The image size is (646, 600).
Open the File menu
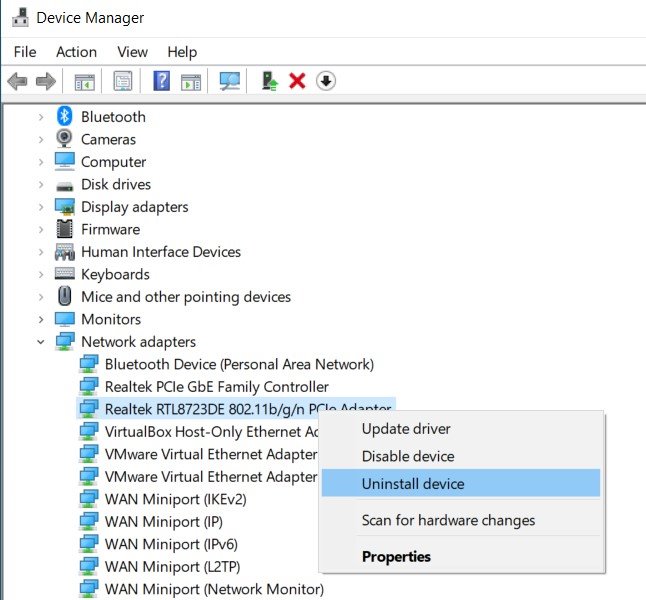pyautogui.click(x=25, y=52)
